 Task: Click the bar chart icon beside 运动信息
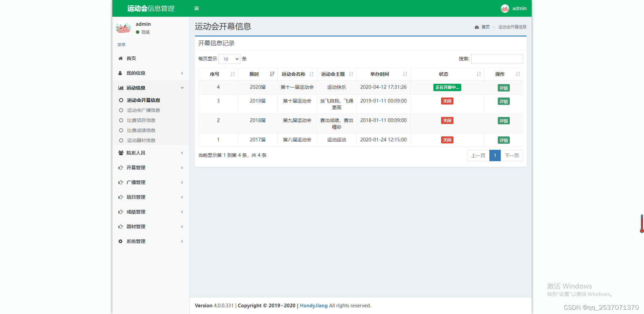pyautogui.click(x=121, y=88)
